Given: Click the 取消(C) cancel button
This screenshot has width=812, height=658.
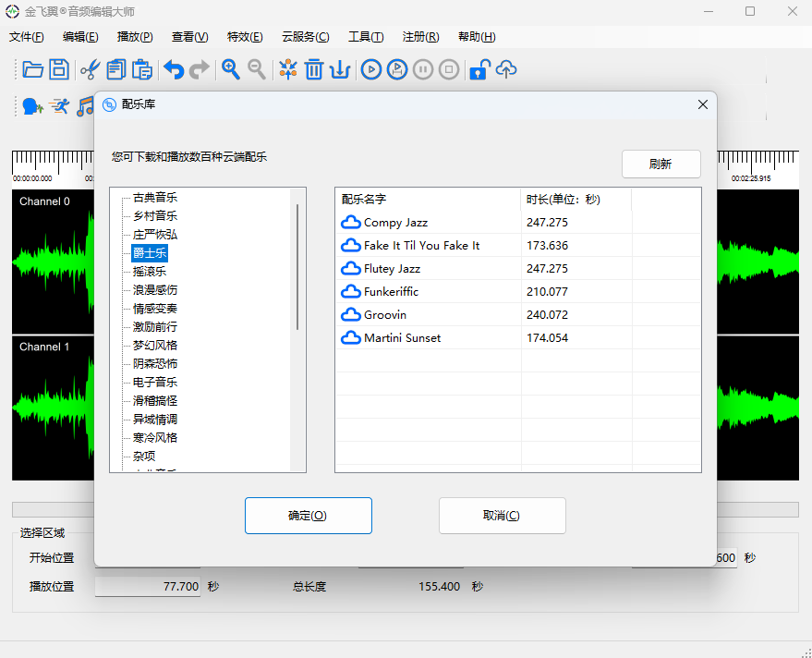Looking at the screenshot, I should [x=502, y=516].
